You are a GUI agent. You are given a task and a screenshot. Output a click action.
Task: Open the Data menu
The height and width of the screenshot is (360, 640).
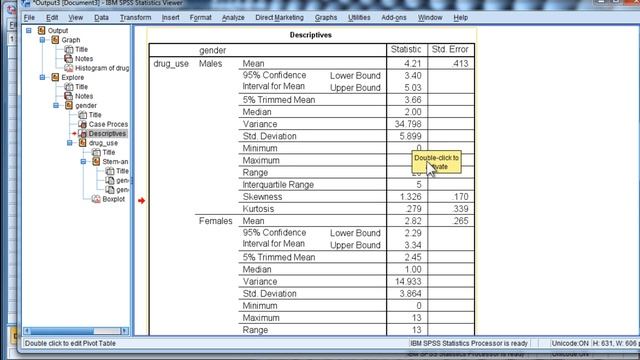click(101, 18)
